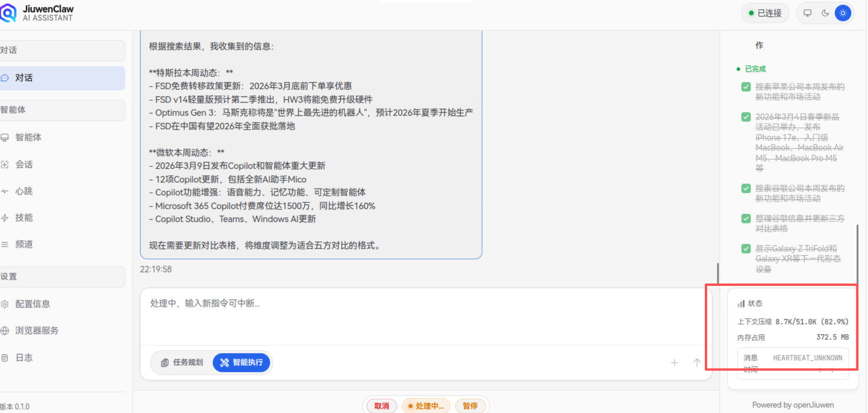Cancel the running task with 取消
Image resolution: width=868 pixels, height=413 pixels.
[x=381, y=406]
